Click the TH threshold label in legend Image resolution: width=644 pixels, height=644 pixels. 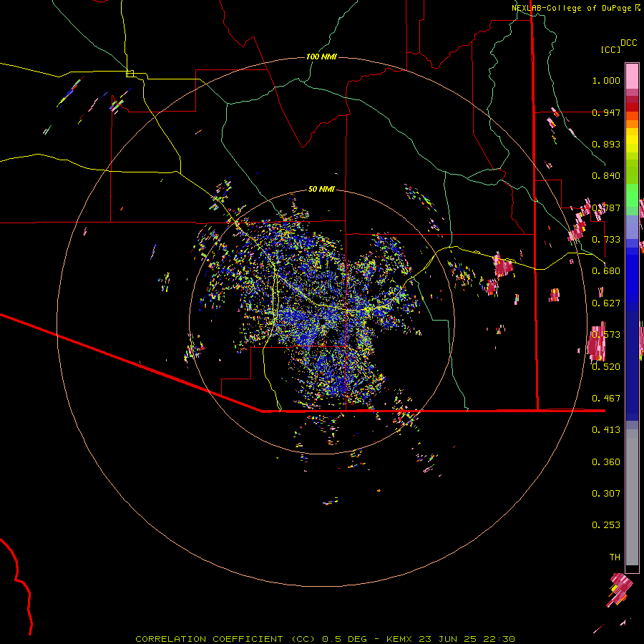tap(615, 557)
